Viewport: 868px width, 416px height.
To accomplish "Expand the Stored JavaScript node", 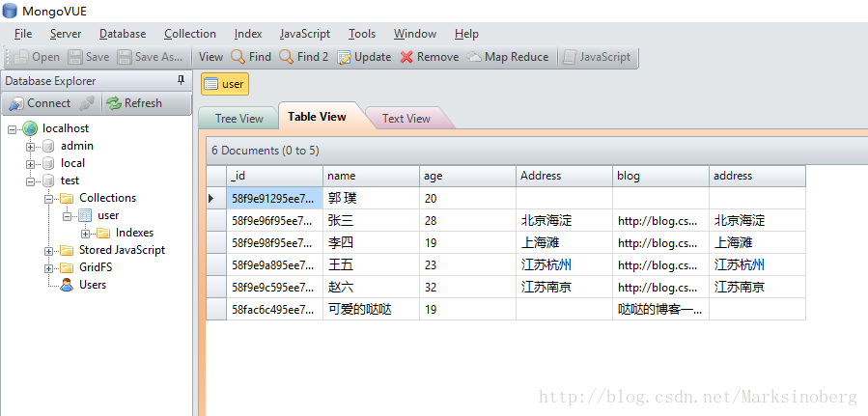I will [48, 251].
